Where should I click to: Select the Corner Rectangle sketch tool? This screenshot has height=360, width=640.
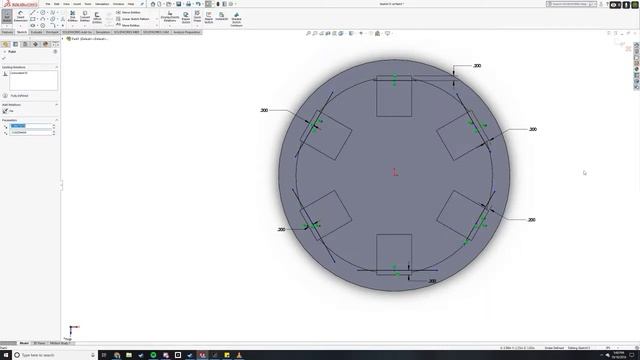click(x=33, y=19)
